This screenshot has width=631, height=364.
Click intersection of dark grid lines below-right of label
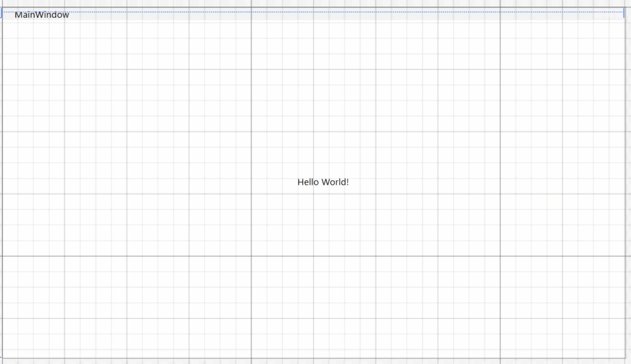pyautogui.click(x=500, y=256)
